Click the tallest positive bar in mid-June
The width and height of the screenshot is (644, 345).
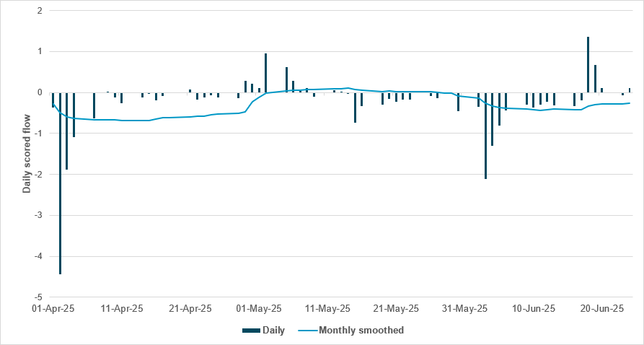click(588, 64)
